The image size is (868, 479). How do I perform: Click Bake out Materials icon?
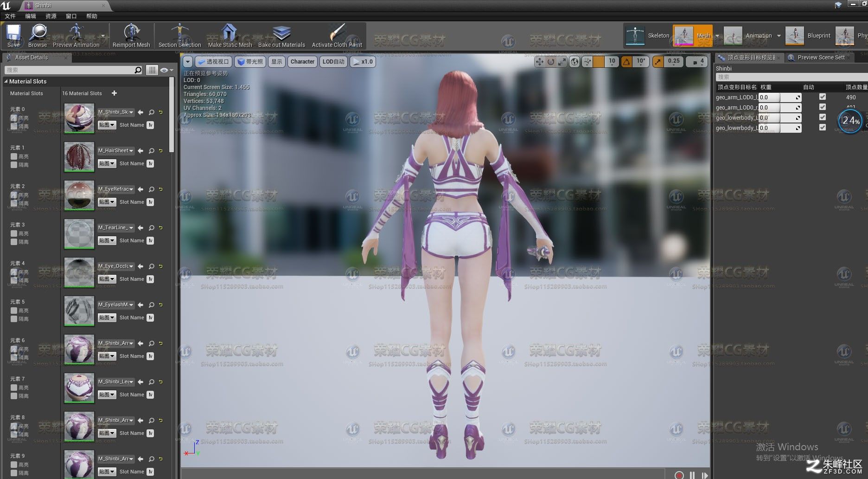click(281, 36)
